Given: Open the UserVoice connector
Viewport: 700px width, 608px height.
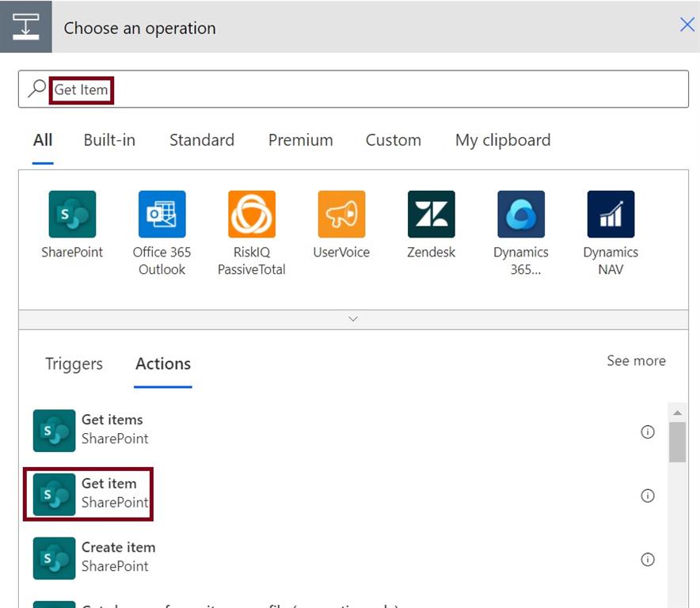Looking at the screenshot, I should click(341, 215).
